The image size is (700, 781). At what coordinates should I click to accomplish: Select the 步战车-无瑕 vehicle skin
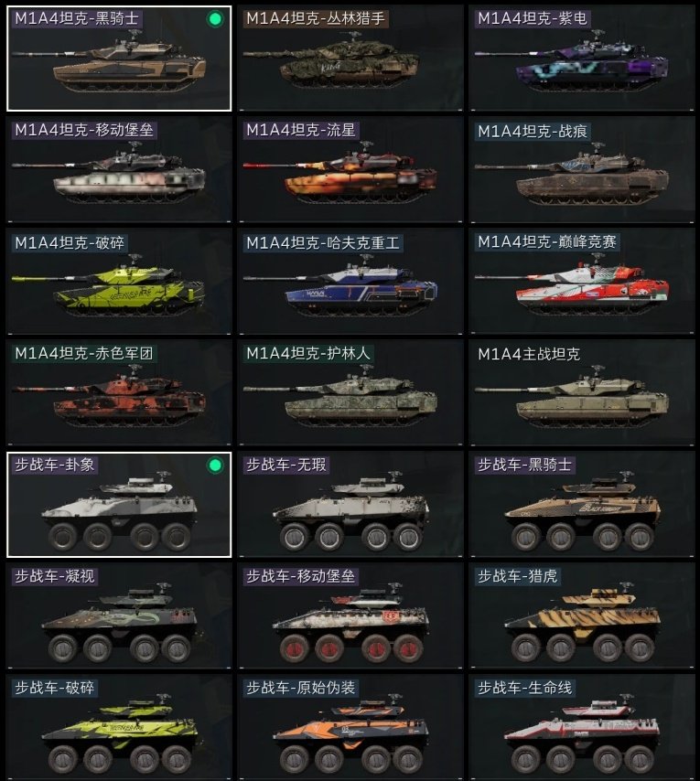pyautogui.click(x=350, y=505)
